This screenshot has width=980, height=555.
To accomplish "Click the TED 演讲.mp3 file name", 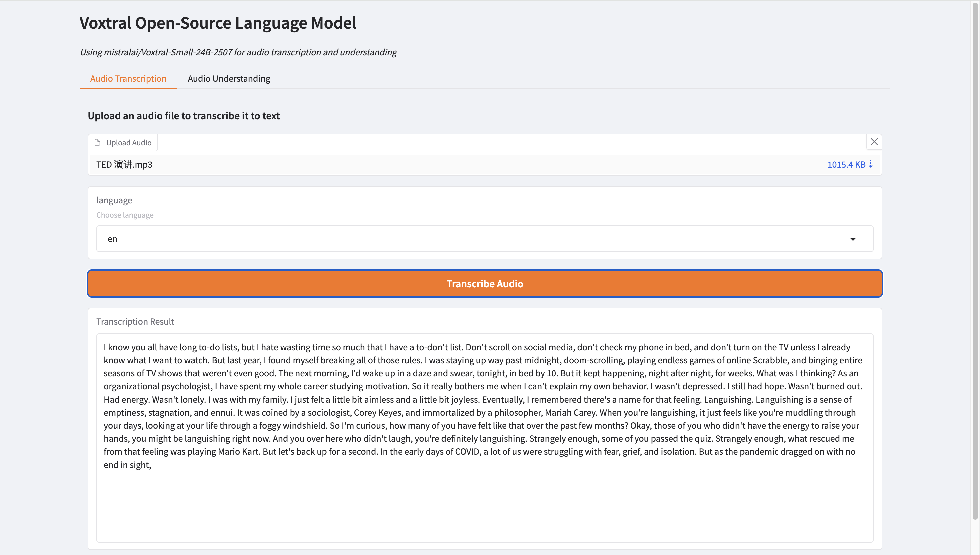I will pos(124,165).
